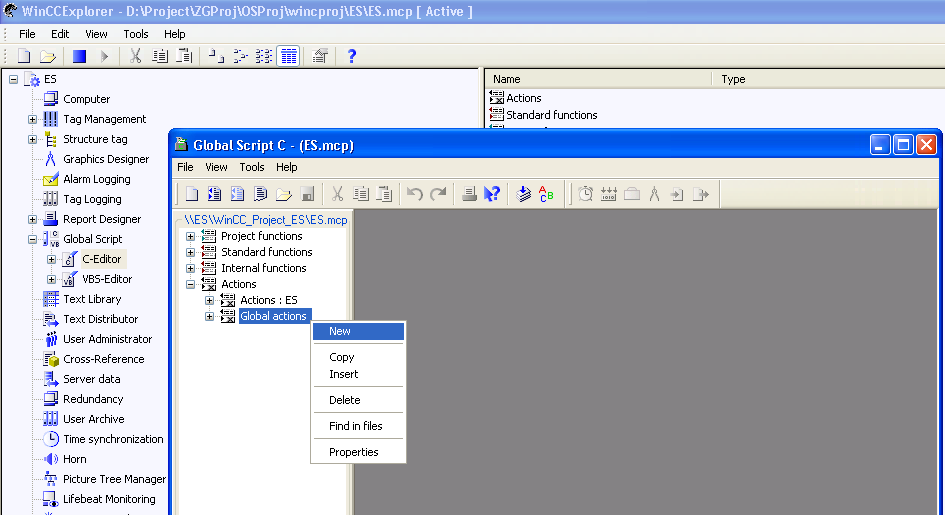Click Paste icon in WinCCExplorer toolbar
The image size is (945, 515).
pos(184,56)
